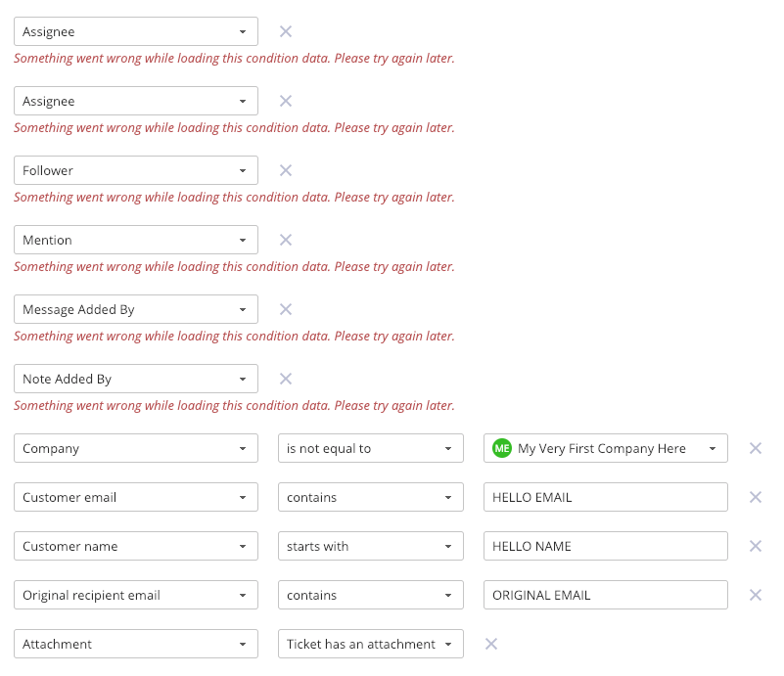Remove the Company condition row

click(756, 448)
